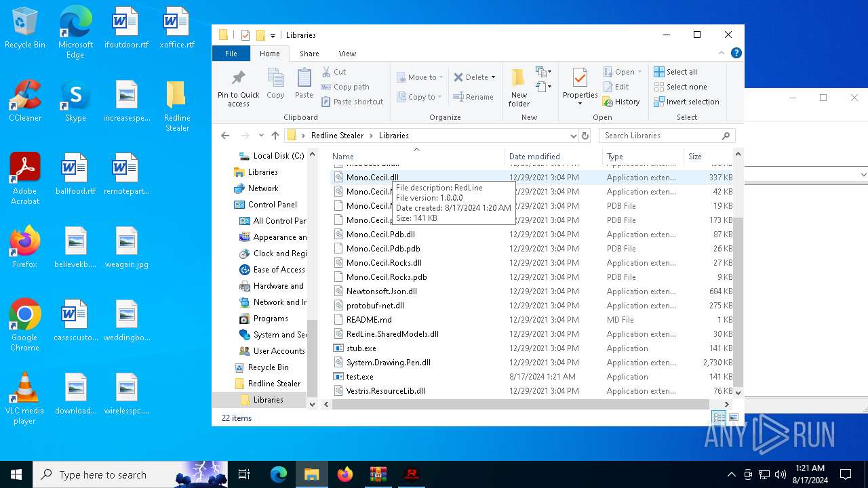Open the File menu tab

click(x=231, y=54)
